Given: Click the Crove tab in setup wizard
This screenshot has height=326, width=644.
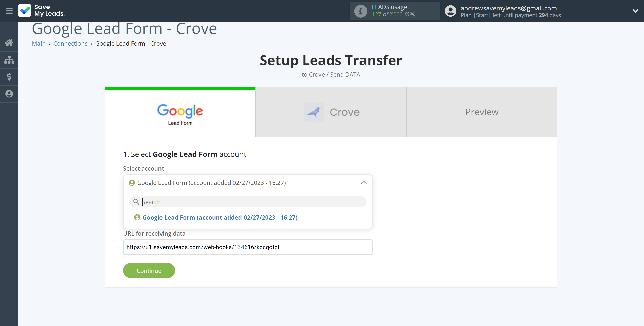Looking at the screenshot, I should click(x=331, y=112).
